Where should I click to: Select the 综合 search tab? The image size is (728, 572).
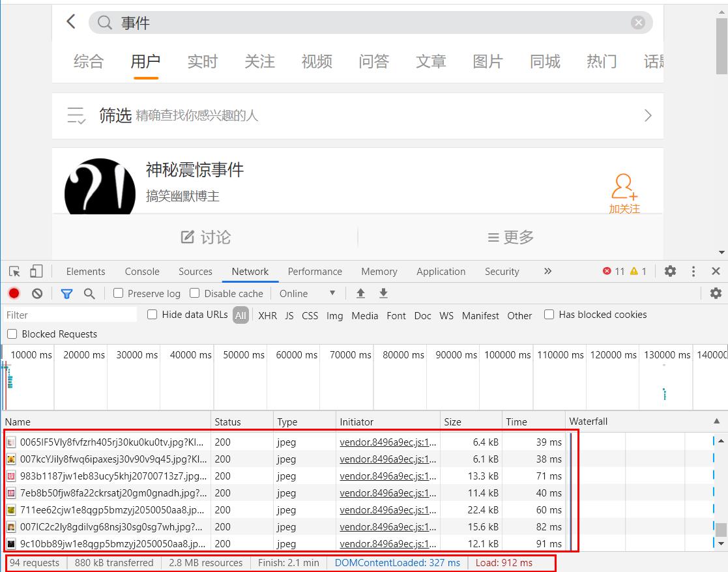pos(88,61)
